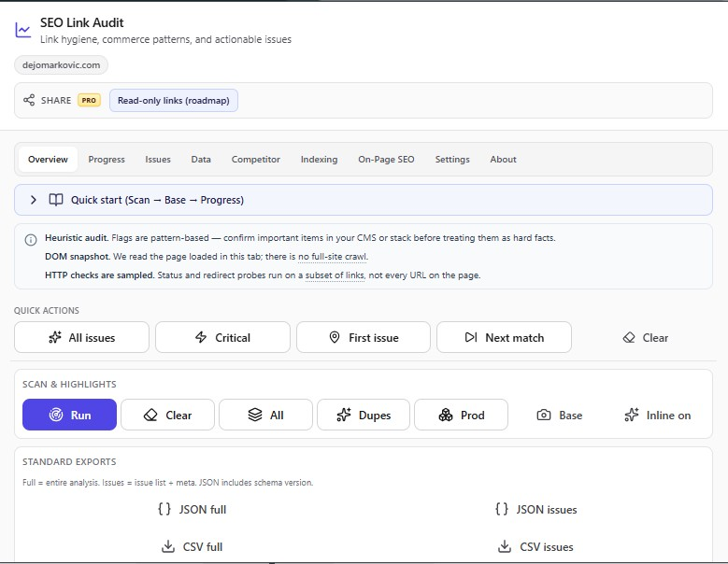Open the Competitor tab
The width and height of the screenshot is (728, 564).
[x=255, y=160]
